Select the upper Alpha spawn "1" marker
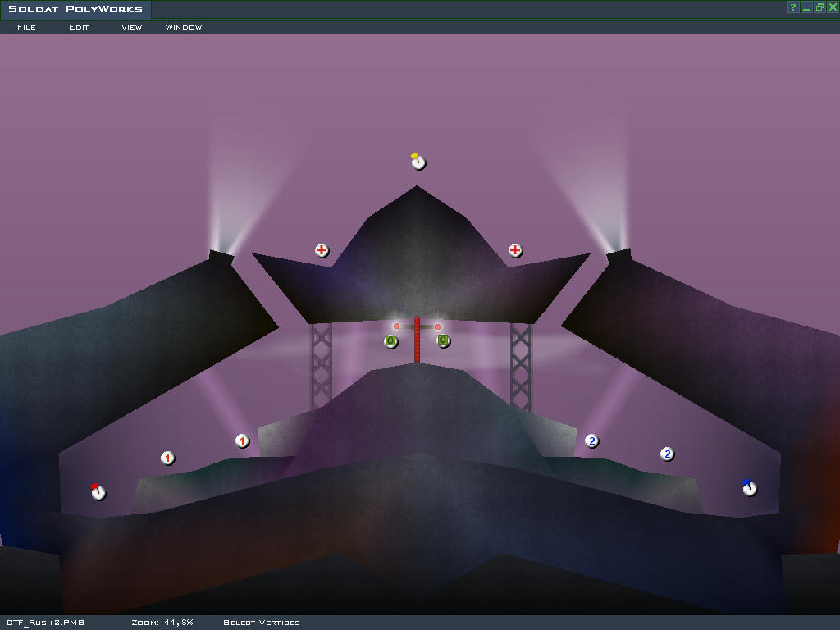Viewport: 840px width, 630px height. pyautogui.click(x=242, y=441)
